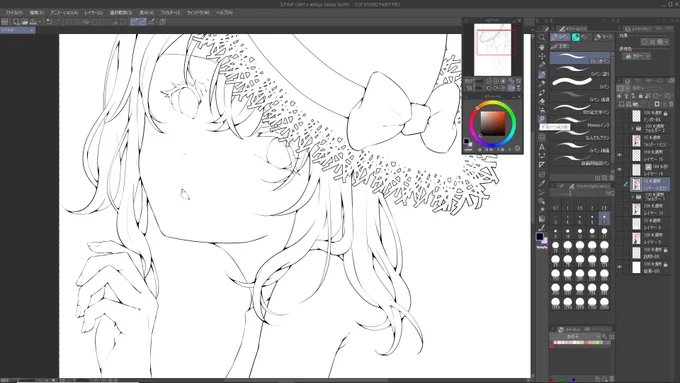Select the レイヤー 13 layer row
Image resolution: width=680 pixels, height=383 pixels.
coord(650,210)
